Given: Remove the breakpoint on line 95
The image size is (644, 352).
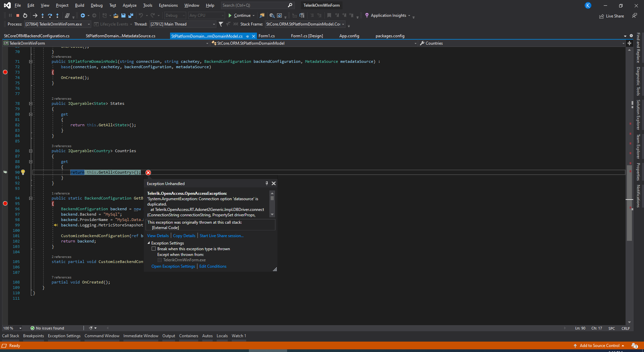Looking at the screenshot, I should [5, 204].
